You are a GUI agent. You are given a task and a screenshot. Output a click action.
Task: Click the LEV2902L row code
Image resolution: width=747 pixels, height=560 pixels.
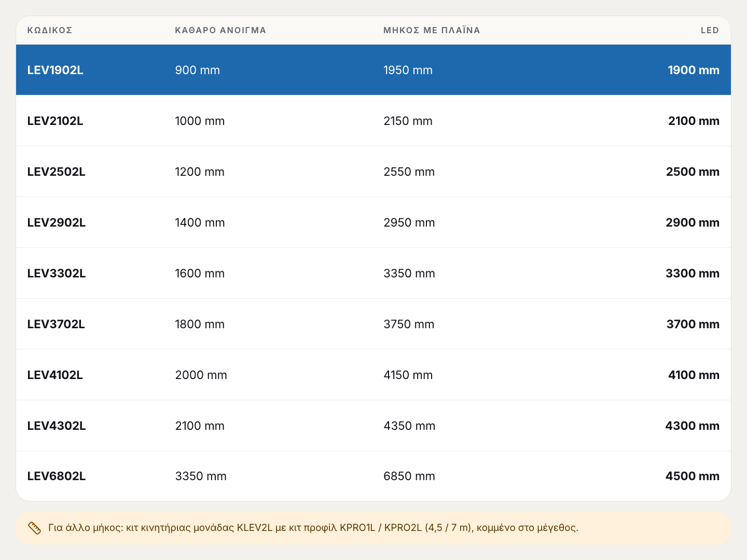click(56, 222)
